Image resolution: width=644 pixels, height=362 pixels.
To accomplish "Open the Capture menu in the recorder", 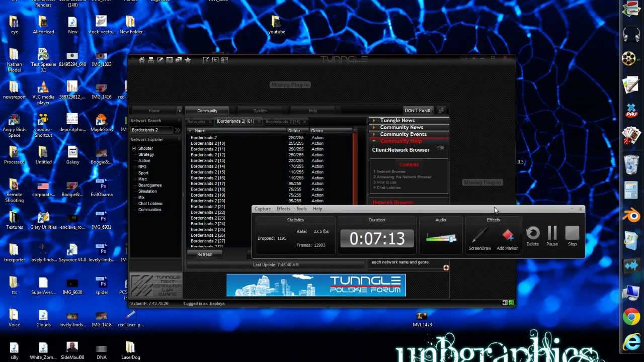I will [x=262, y=209].
